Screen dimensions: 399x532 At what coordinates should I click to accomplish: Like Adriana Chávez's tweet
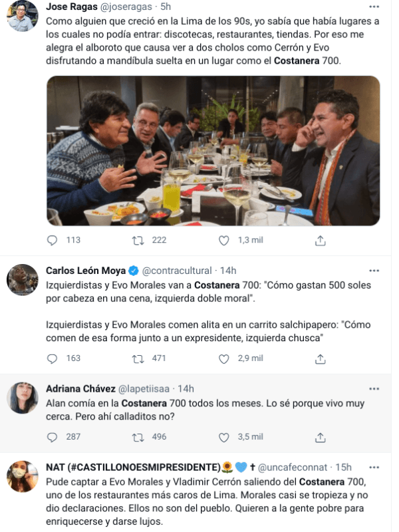(x=224, y=437)
